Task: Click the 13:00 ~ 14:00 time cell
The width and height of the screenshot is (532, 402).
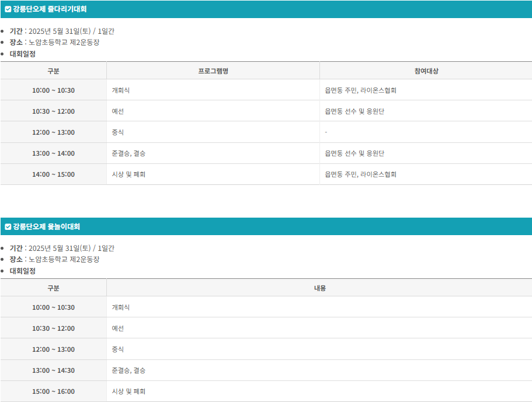Action: [53, 153]
